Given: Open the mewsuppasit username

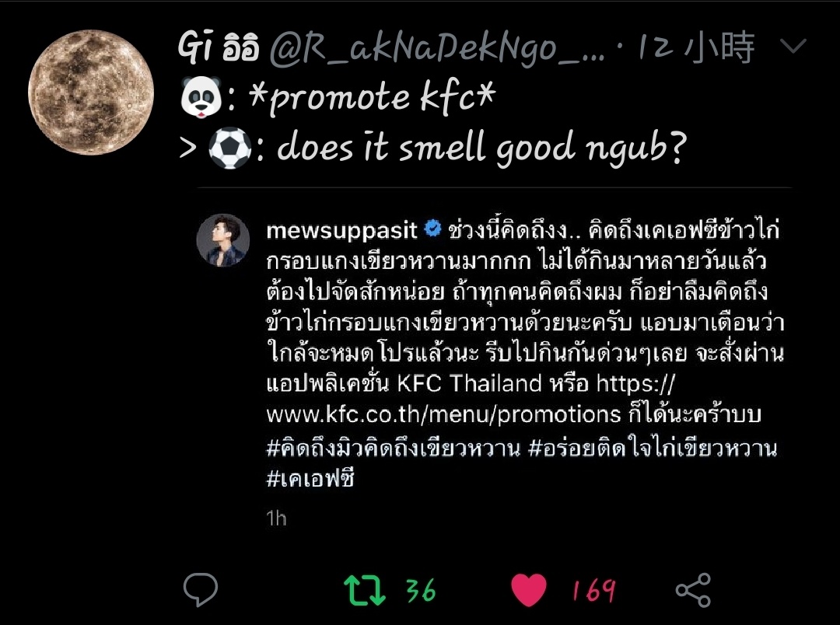Looking at the screenshot, I should [341, 230].
